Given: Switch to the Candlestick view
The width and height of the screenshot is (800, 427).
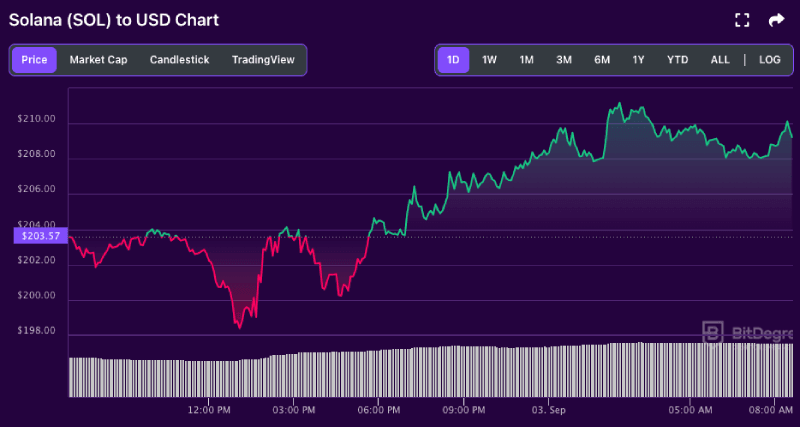Looking at the screenshot, I should click(x=180, y=60).
